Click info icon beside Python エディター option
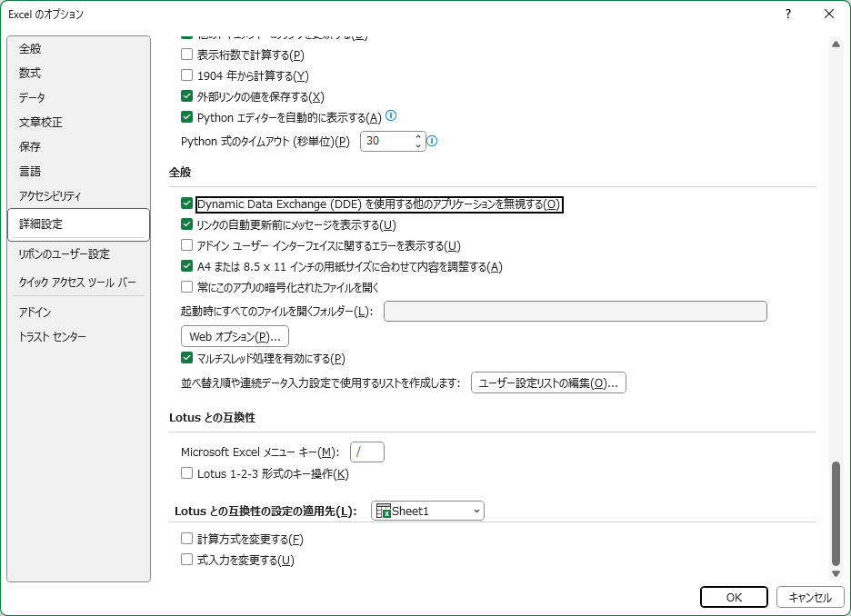Image resolution: width=851 pixels, height=616 pixels. [391, 115]
